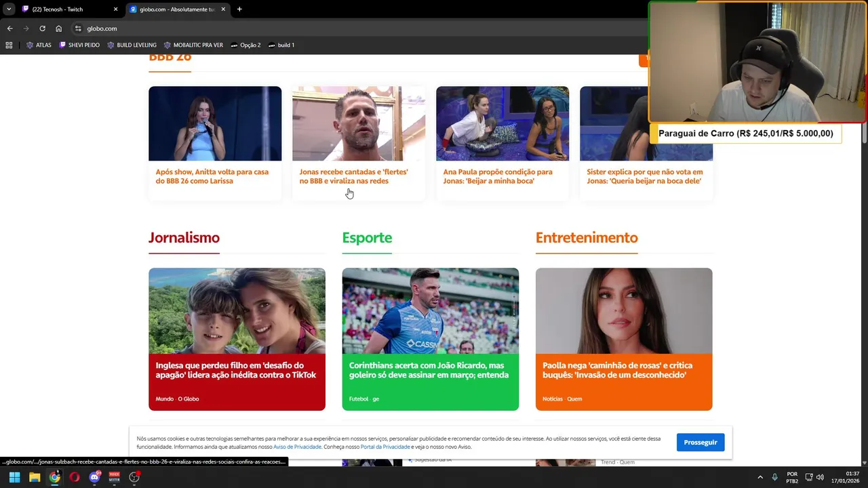The image size is (868, 488).
Task: Open the BUILD LEVELING bookmark
Action: coord(132,45)
